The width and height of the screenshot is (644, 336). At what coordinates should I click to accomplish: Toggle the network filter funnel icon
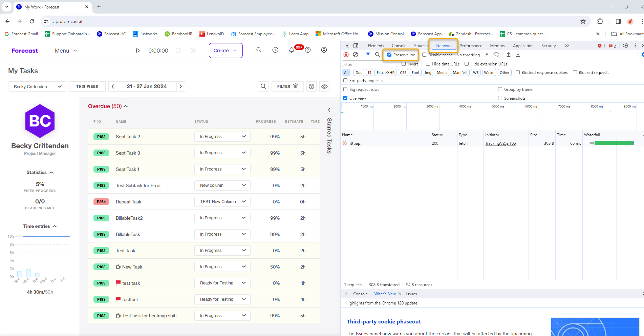(368, 55)
